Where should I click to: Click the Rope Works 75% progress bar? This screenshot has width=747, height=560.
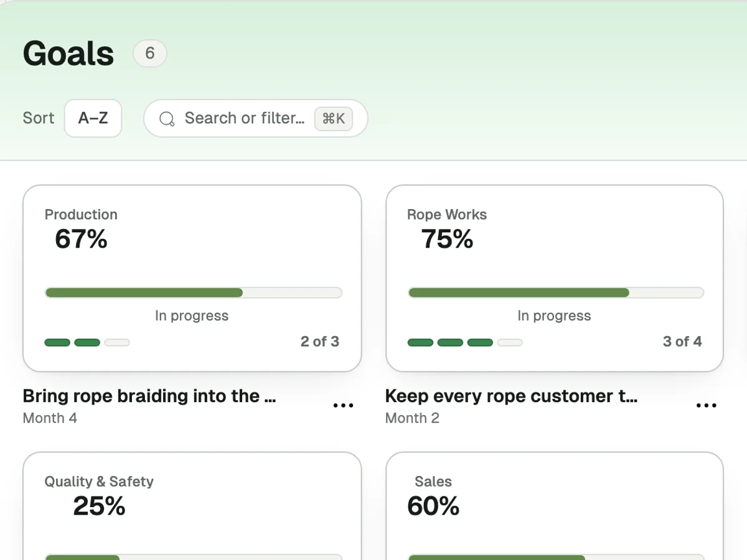pos(556,292)
